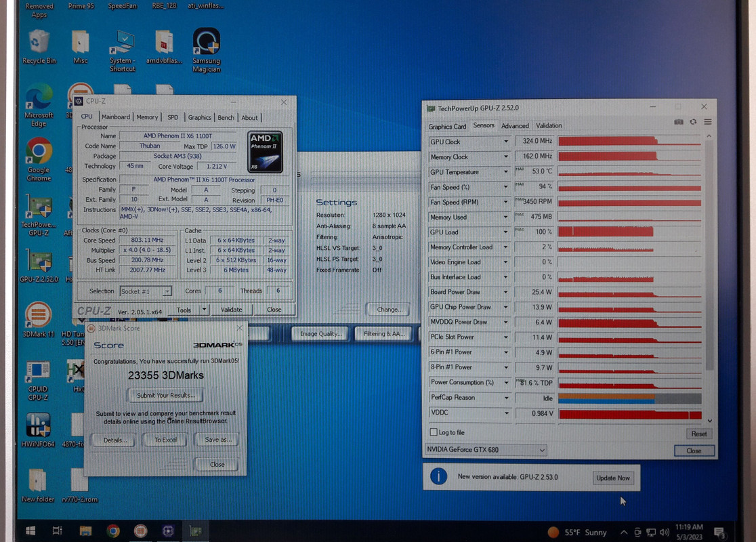
Task: Open the Recycle Bin desktop icon
Action: 39,47
